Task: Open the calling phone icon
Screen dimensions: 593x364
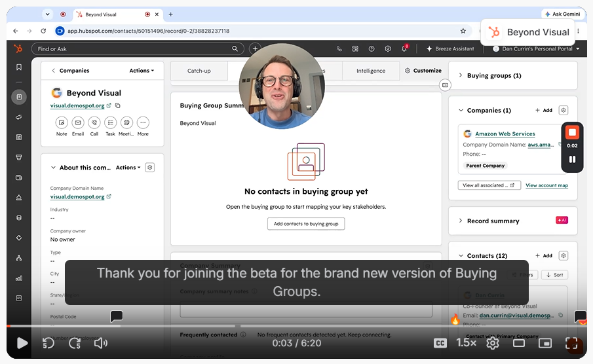Action: [339, 48]
